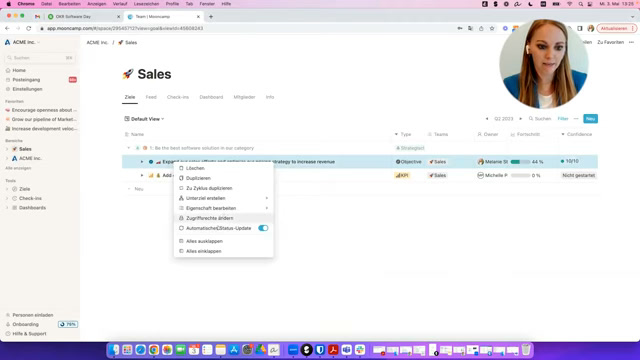Open favorite Encourage openness about
Viewport: 640px width, 360px height.
(41, 110)
